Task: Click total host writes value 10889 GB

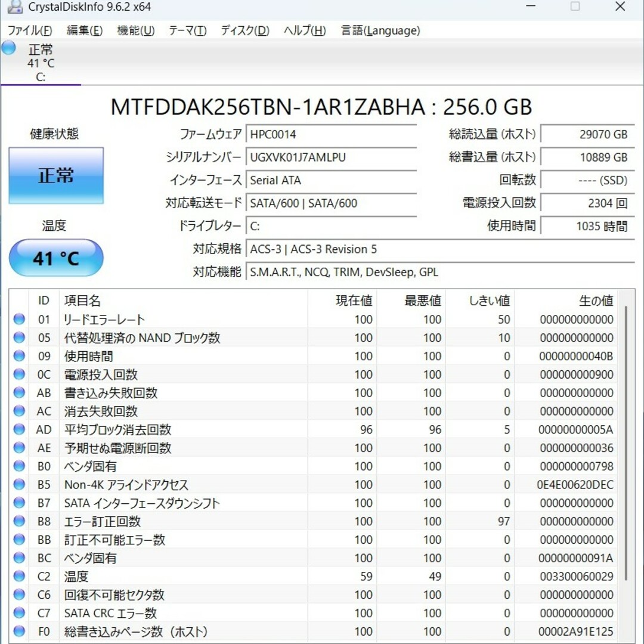Action: point(587,157)
